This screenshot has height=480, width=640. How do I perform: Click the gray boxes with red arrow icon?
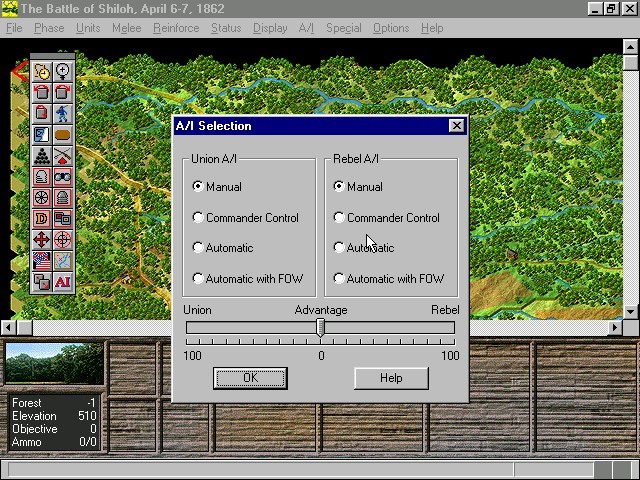tap(41, 282)
